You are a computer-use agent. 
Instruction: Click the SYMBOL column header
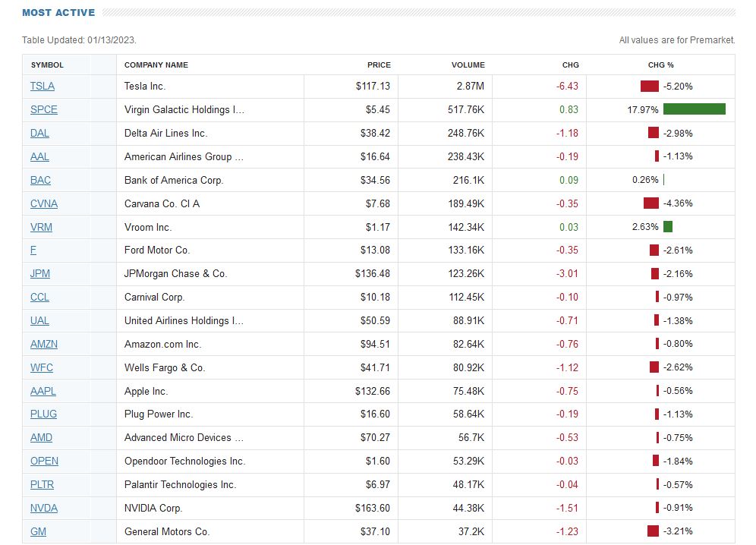(47, 65)
